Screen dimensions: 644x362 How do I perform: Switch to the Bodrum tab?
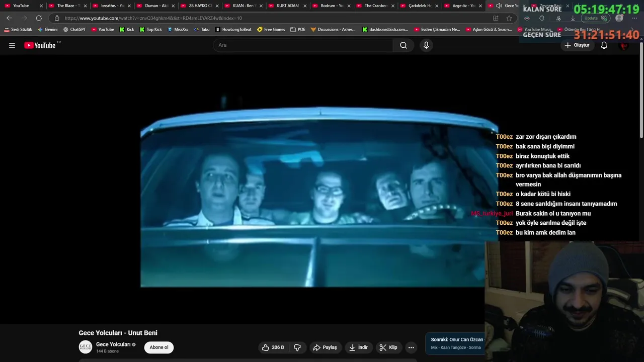coord(330,6)
